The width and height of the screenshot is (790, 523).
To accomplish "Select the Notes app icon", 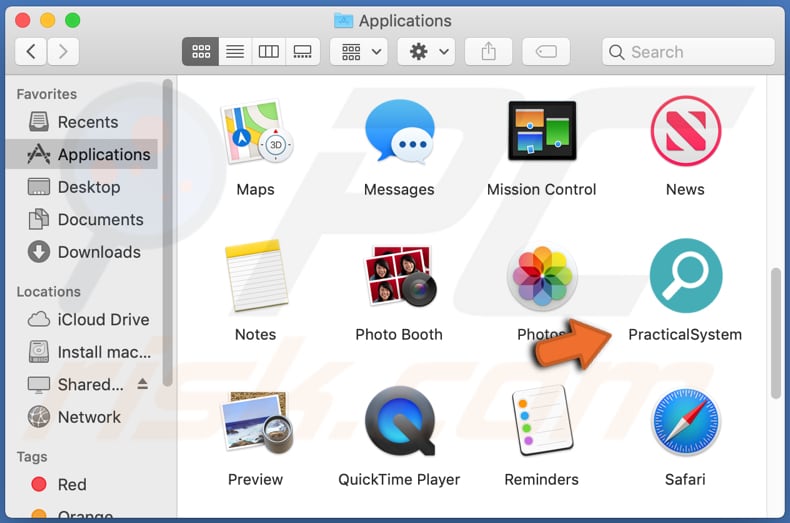I will coord(256,276).
